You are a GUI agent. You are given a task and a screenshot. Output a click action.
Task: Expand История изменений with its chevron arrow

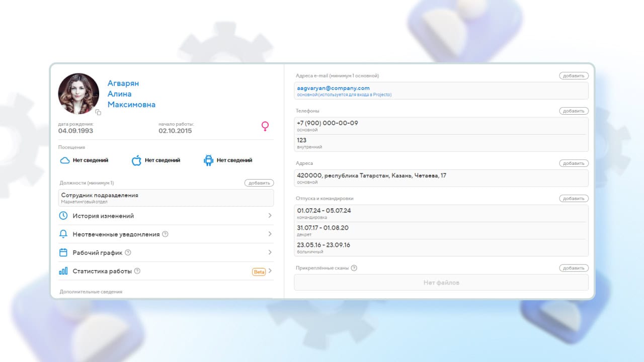[x=270, y=216]
